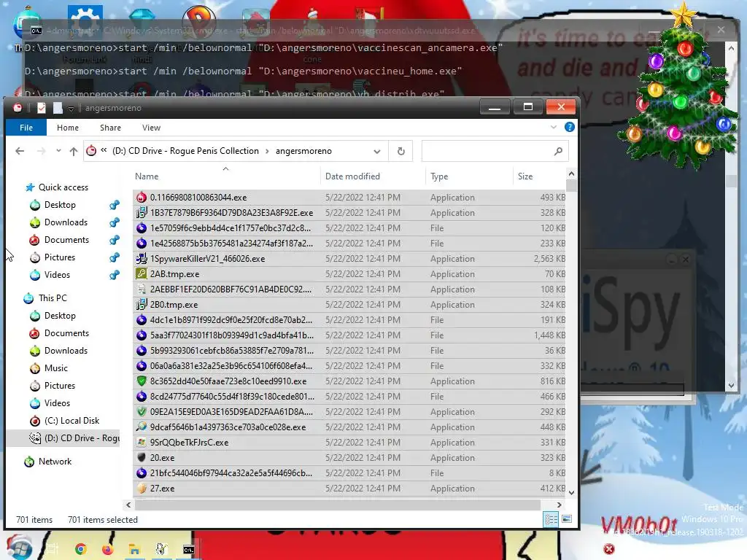Switch to Details view layout
This screenshot has height=560, width=747.
click(x=551, y=519)
